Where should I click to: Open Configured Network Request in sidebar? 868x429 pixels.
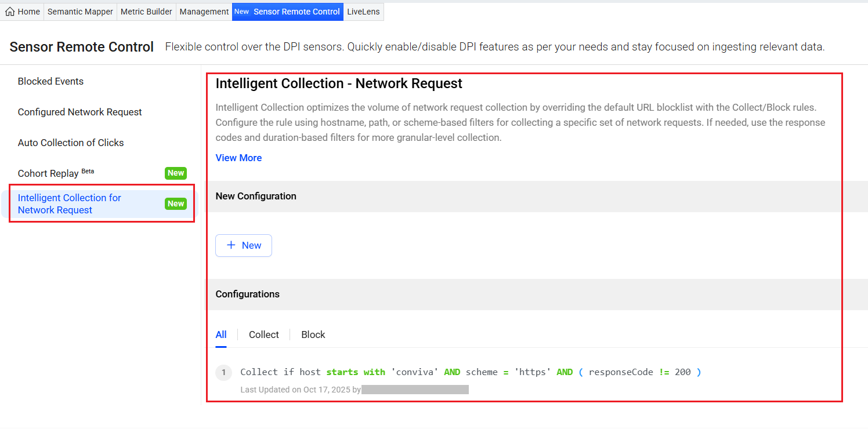[79, 112]
